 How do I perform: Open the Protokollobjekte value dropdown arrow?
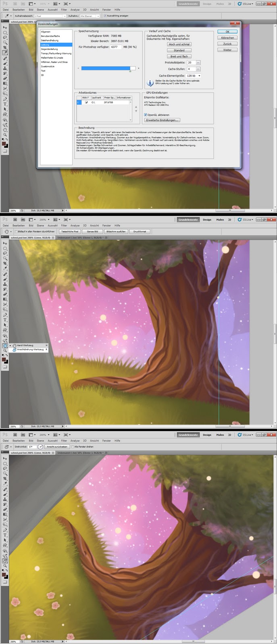pyautogui.click(x=198, y=63)
